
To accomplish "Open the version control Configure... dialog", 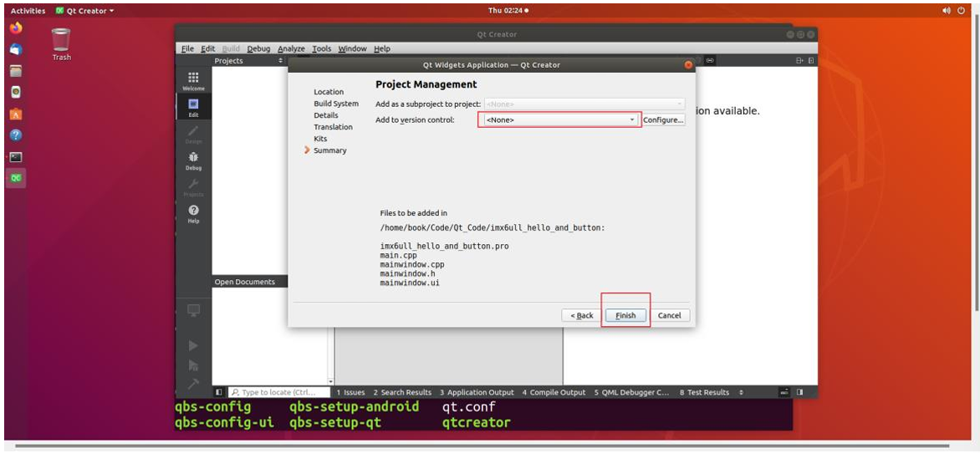I will click(x=663, y=120).
